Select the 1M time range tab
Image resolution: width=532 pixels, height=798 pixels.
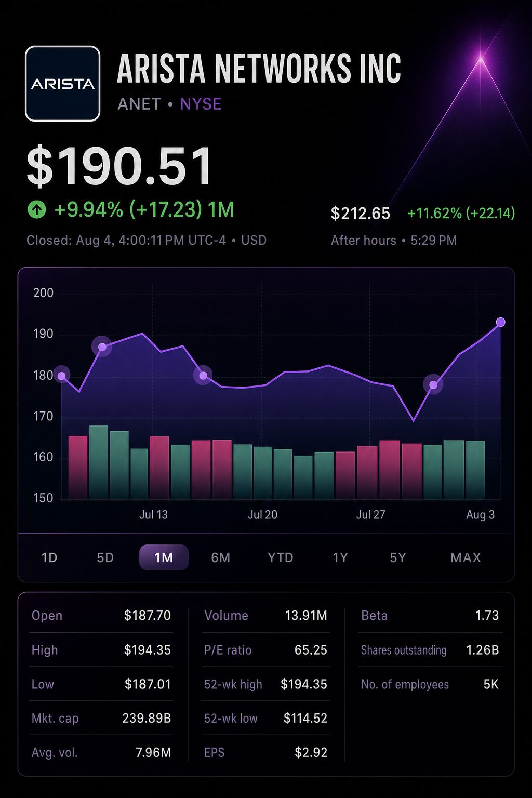(164, 557)
